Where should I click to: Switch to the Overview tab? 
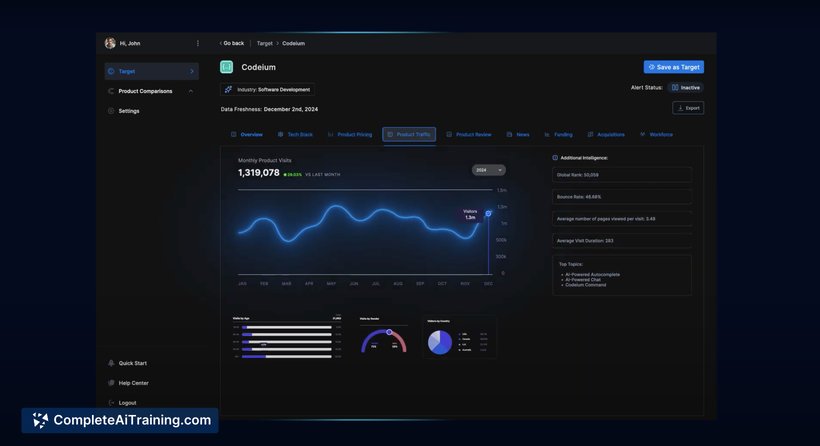click(247, 134)
